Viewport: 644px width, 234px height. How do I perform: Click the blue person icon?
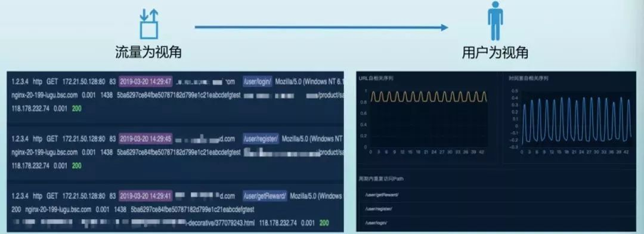click(x=496, y=20)
